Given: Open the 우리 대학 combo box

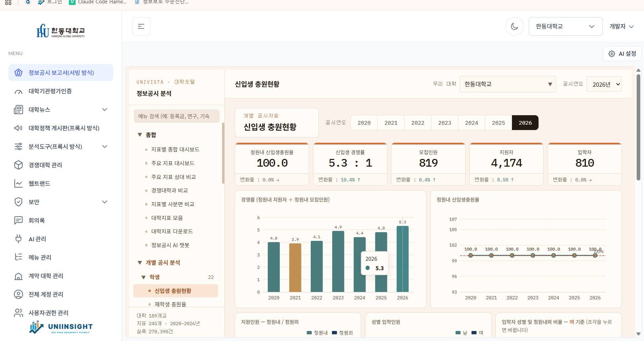Looking at the screenshot, I should click(x=508, y=84).
